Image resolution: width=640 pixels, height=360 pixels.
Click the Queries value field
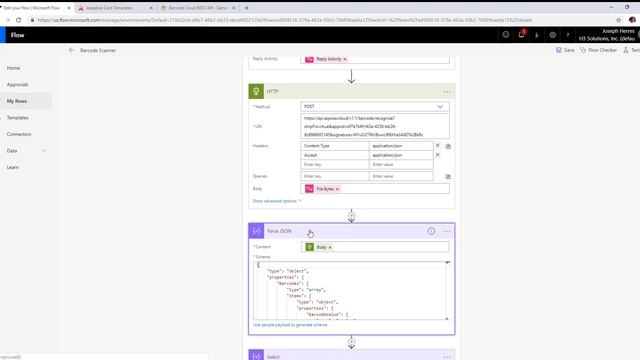[x=401, y=176]
